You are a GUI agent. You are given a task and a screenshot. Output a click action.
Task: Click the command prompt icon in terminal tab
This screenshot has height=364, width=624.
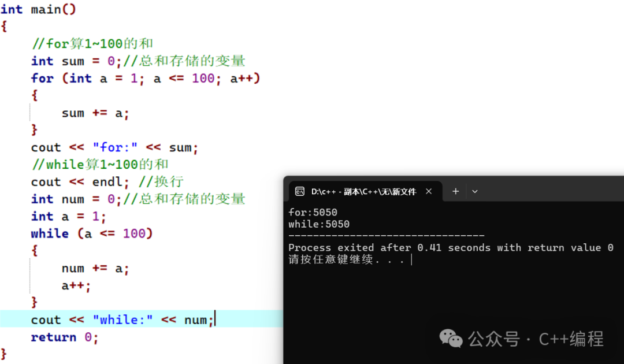click(x=299, y=191)
